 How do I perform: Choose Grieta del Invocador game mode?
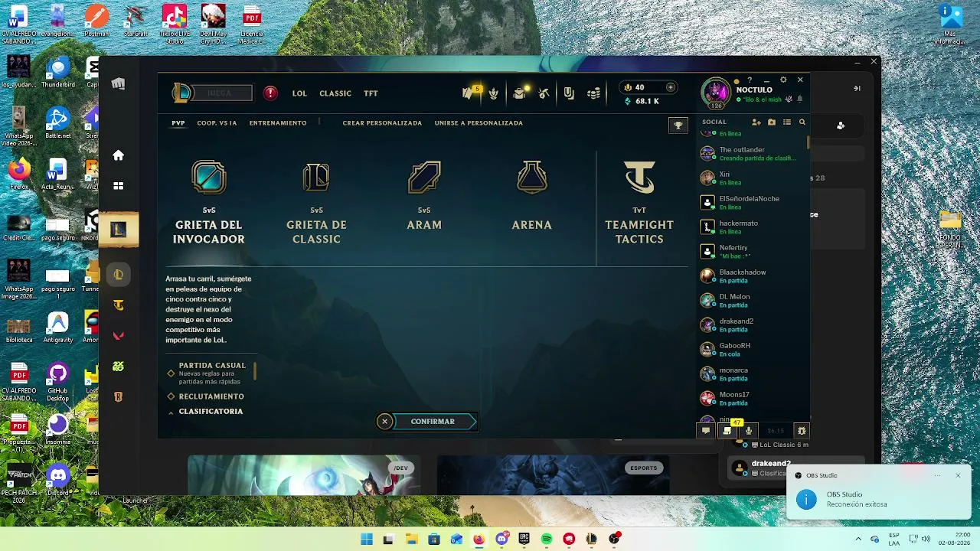[x=208, y=202]
